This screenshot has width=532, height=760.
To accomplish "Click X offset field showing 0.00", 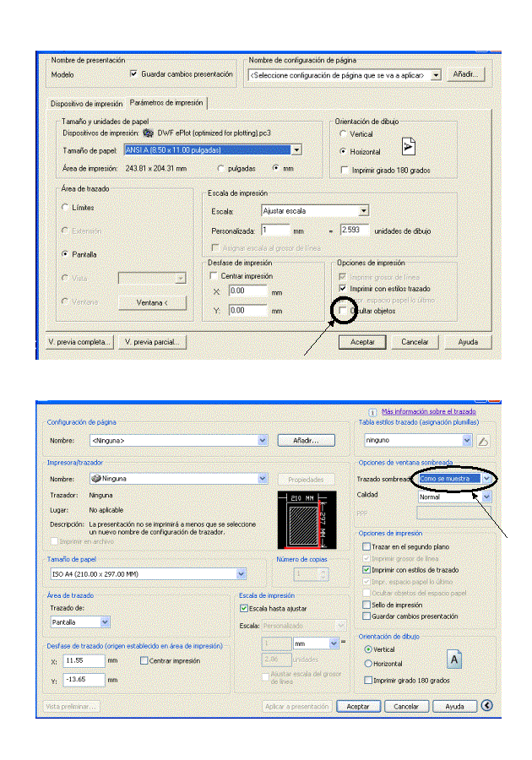I will click(x=248, y=290).
